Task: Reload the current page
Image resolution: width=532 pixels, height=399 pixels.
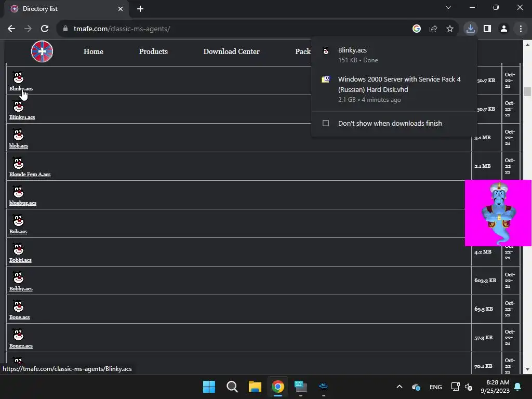Action: 45,29
